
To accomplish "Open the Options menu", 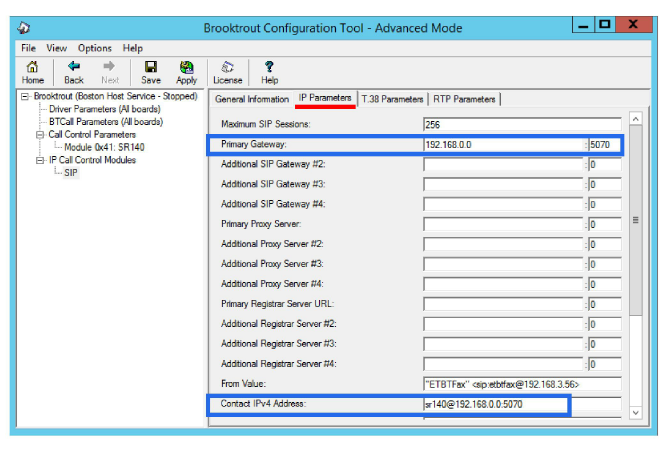I will click(94, 48).
